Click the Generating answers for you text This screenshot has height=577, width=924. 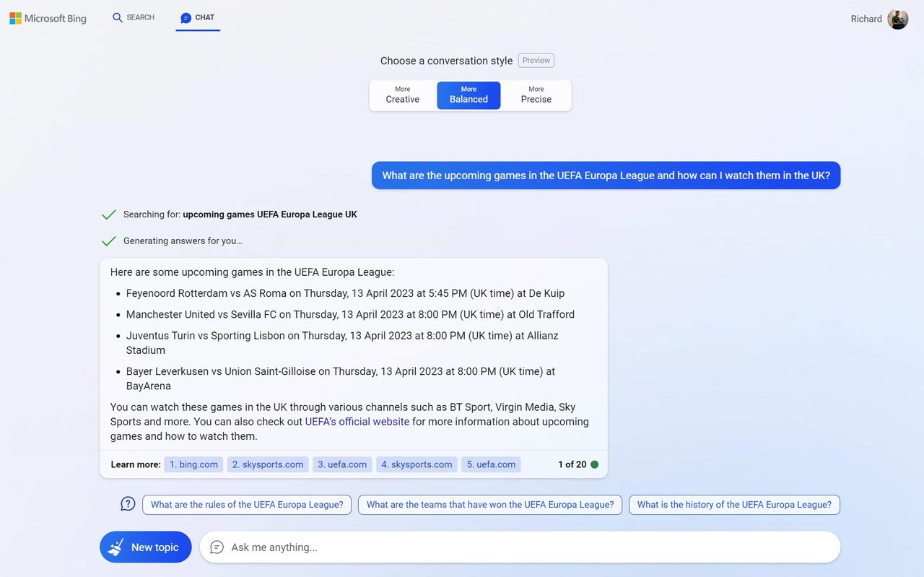click(183, 241)
